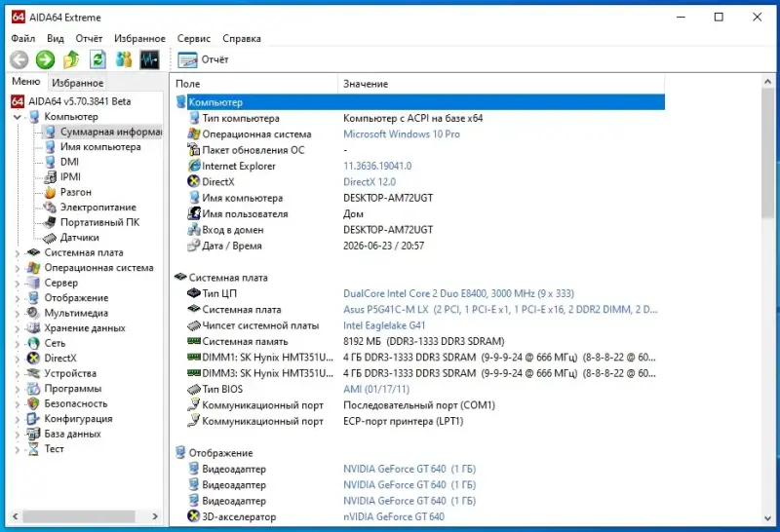
Task: Select the DIMM1: SK Hynix row
Action: tap(419, 358)
